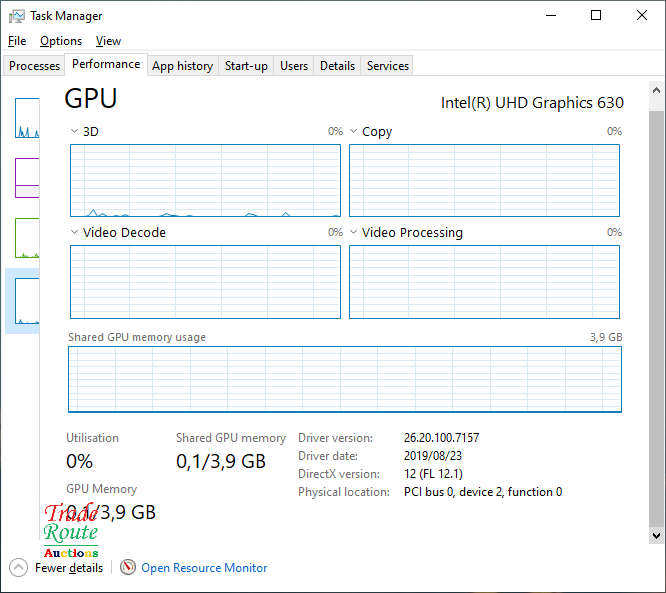
Task: Switch to the Details tab
Action: pos(337,66)
